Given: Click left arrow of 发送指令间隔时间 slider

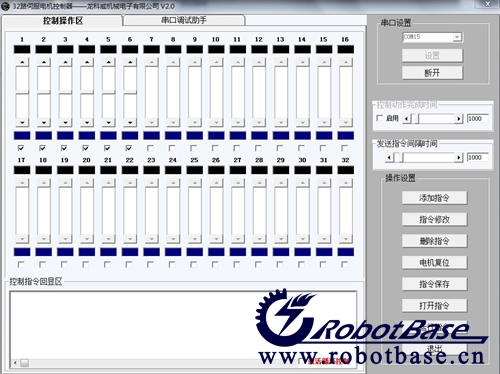Looking at the screenshot, I should point(389,158).
